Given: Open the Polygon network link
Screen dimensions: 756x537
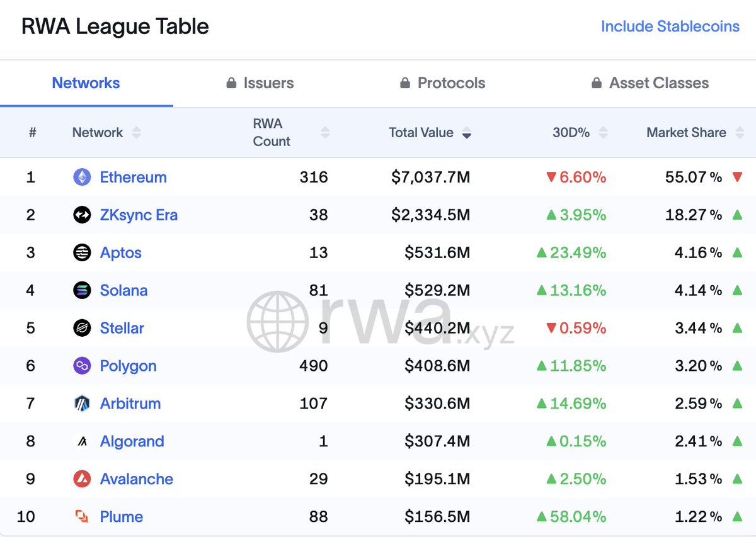Looking at the screenshot, I should pyautogui.click(x=129, y=366).
